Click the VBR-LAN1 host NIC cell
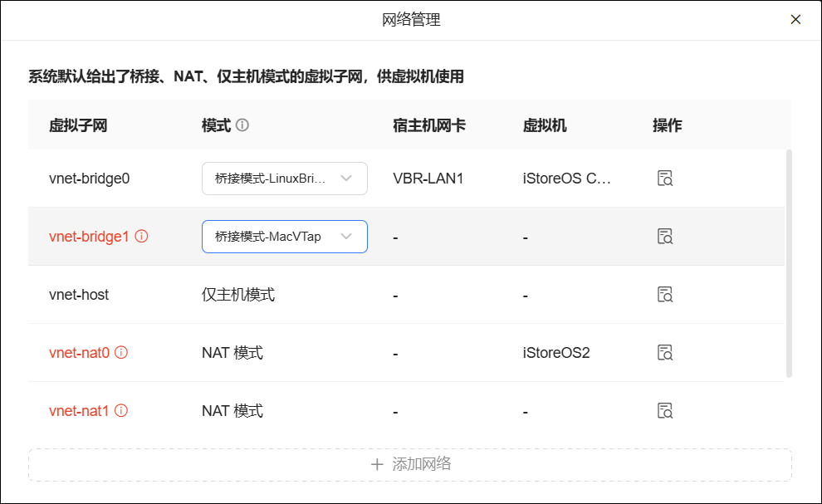This screenshot has height=504, width=822. tap(428, 179)
